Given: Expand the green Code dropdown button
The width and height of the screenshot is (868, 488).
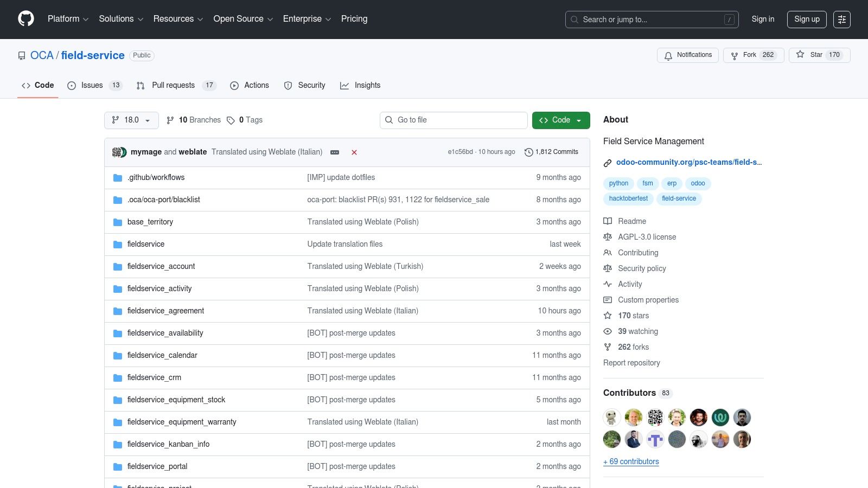Looking at the screenshot, I should 561,120.
